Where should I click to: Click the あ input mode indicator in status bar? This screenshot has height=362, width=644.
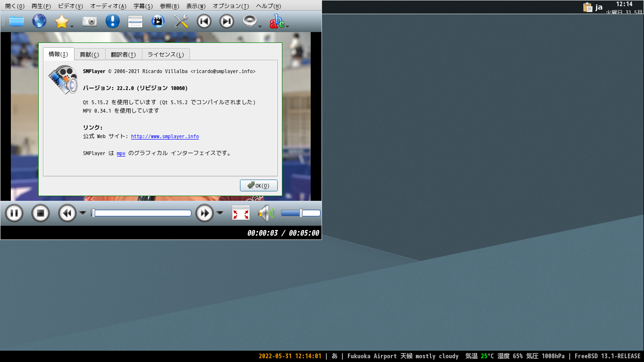335,356
